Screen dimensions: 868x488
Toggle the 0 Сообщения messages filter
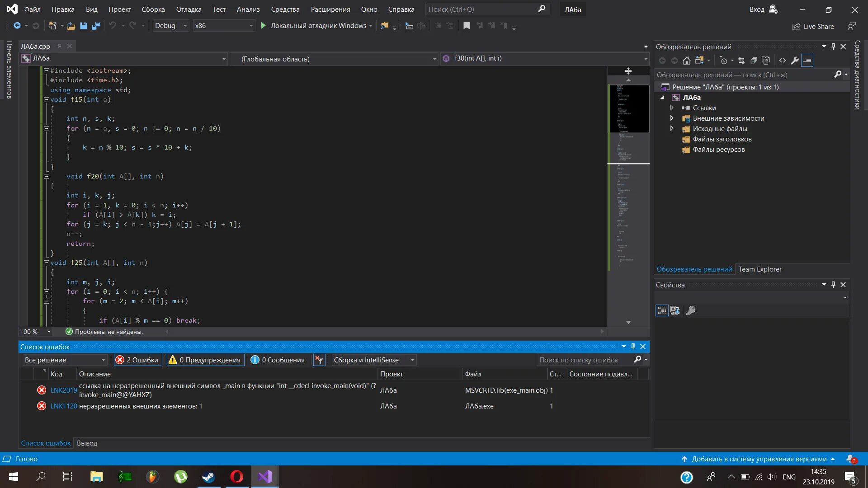pos(278,360)
